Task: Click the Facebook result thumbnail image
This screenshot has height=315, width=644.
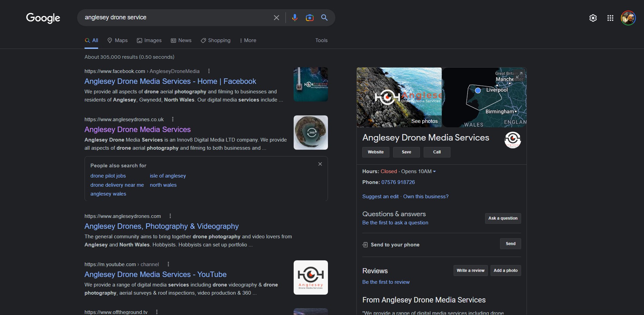Action: click(x=311, y=84)
